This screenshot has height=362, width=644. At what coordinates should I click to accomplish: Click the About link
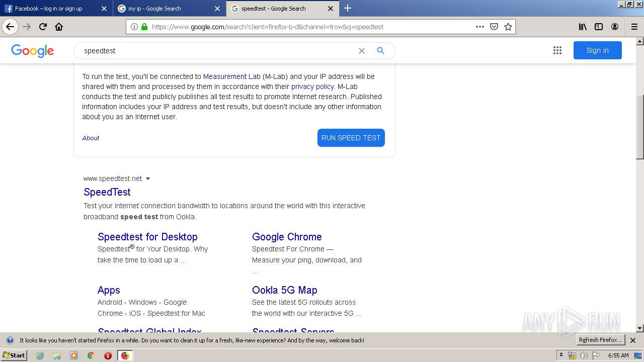coord(91,138)
